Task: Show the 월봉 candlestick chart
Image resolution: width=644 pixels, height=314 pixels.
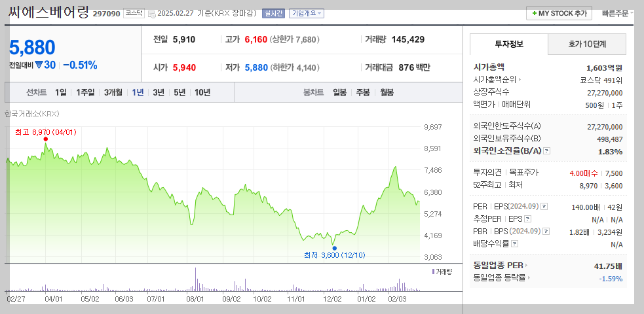Action: click(387, 93)
